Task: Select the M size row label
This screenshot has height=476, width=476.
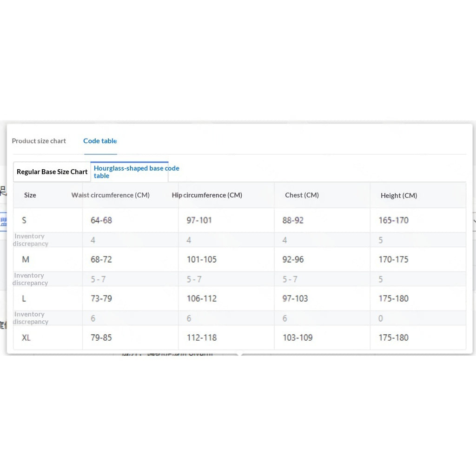Action: pos(26,259)
